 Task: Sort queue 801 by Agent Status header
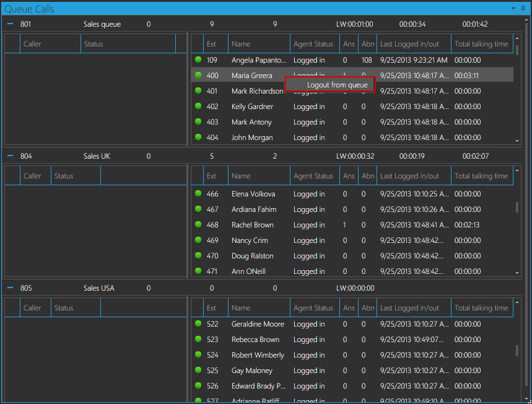pyautogui.click(x=315, y=44)
